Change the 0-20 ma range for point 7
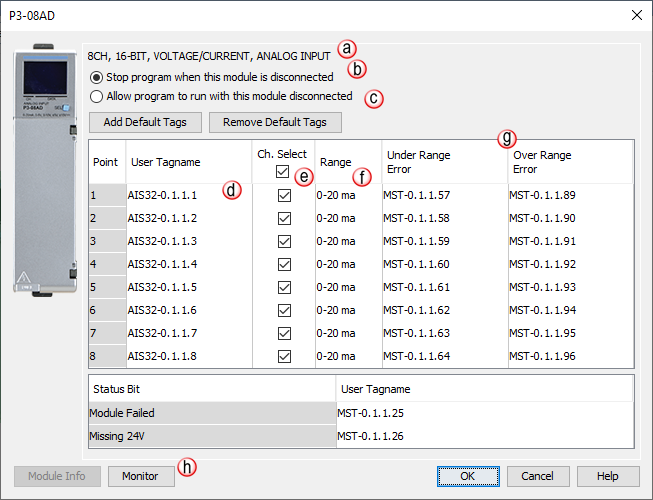Image resolution: width=653 pixels, height=500 pixels. (346, 333)
